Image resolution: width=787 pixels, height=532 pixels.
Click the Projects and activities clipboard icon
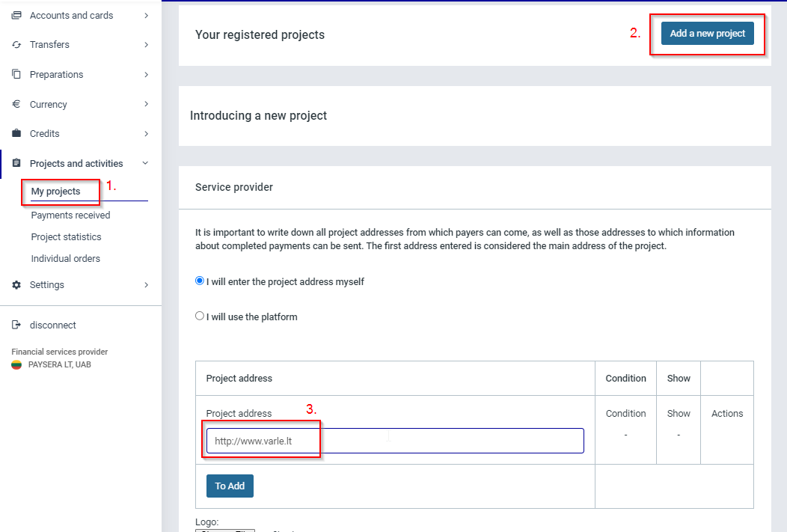(16, 163)
